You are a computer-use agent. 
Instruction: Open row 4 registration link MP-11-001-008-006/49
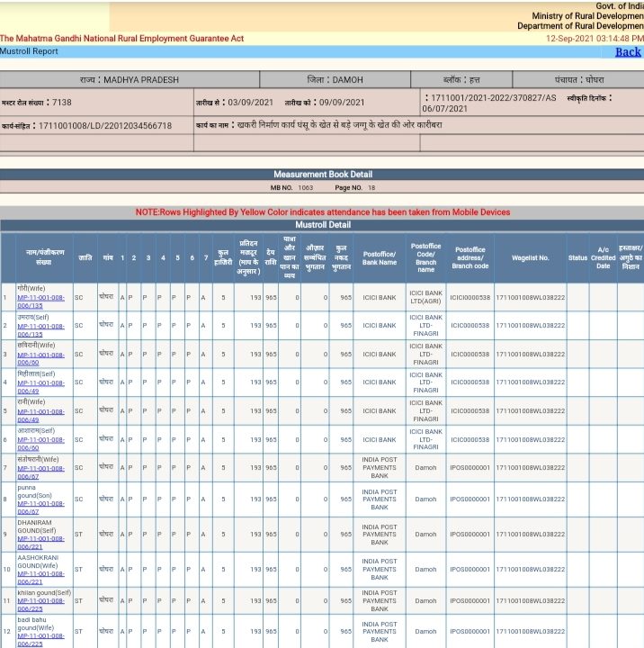(x=40, y=387)
